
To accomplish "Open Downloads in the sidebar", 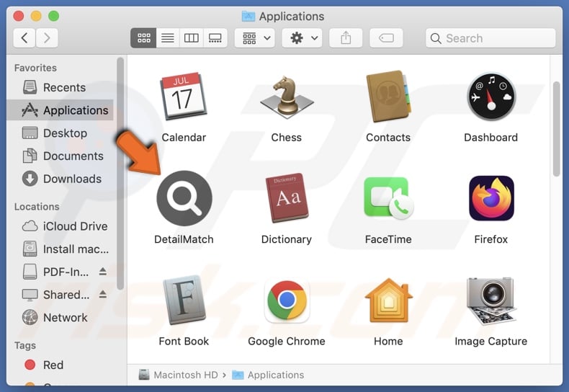I will pyautogui.click(x=61, y=179).
